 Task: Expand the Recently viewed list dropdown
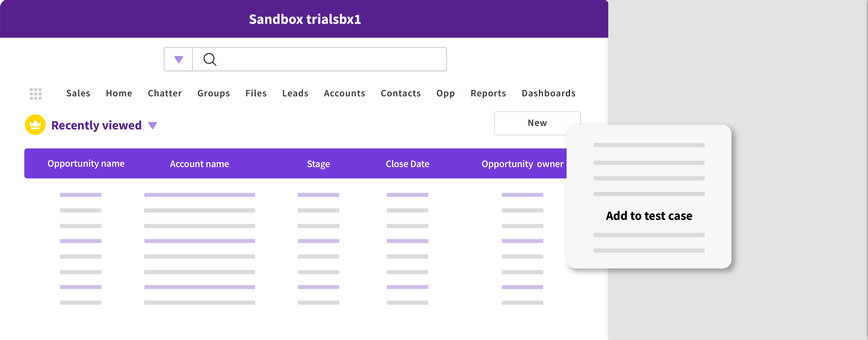tap(153, 125)
